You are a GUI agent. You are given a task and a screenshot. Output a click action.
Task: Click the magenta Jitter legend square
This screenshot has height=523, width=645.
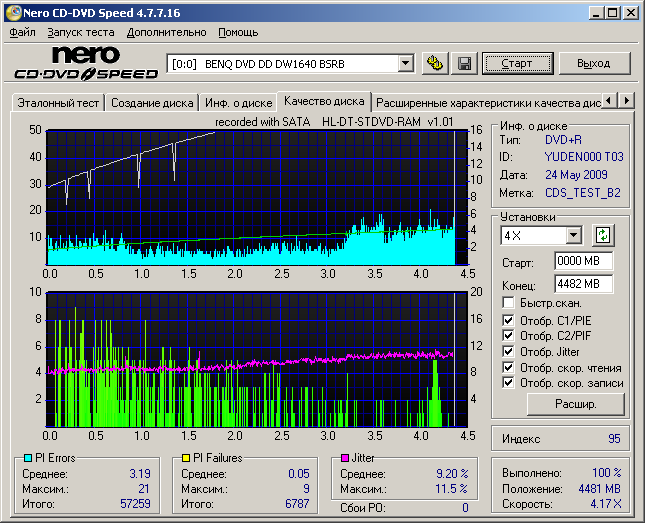click(x=345, y=458)
